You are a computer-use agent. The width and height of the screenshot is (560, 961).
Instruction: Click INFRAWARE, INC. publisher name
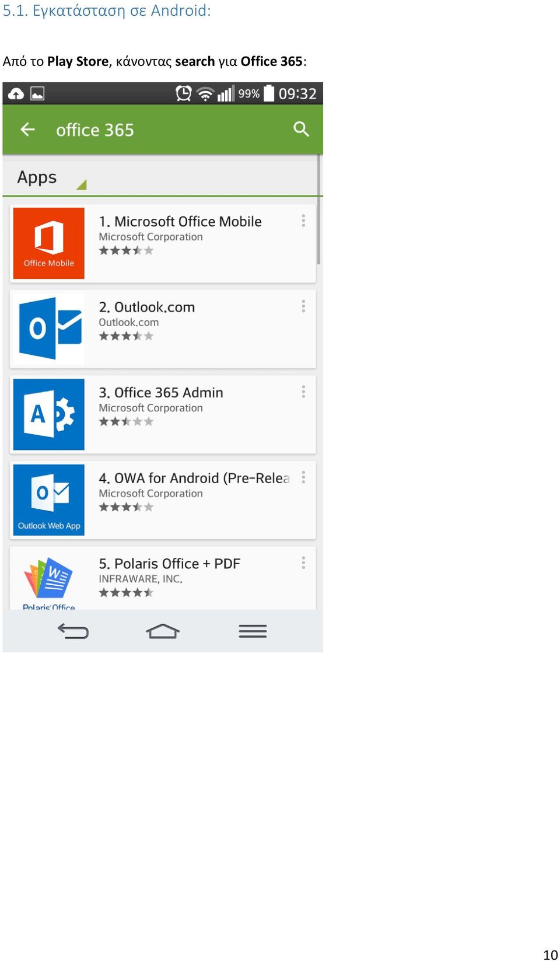coord(141,579)
